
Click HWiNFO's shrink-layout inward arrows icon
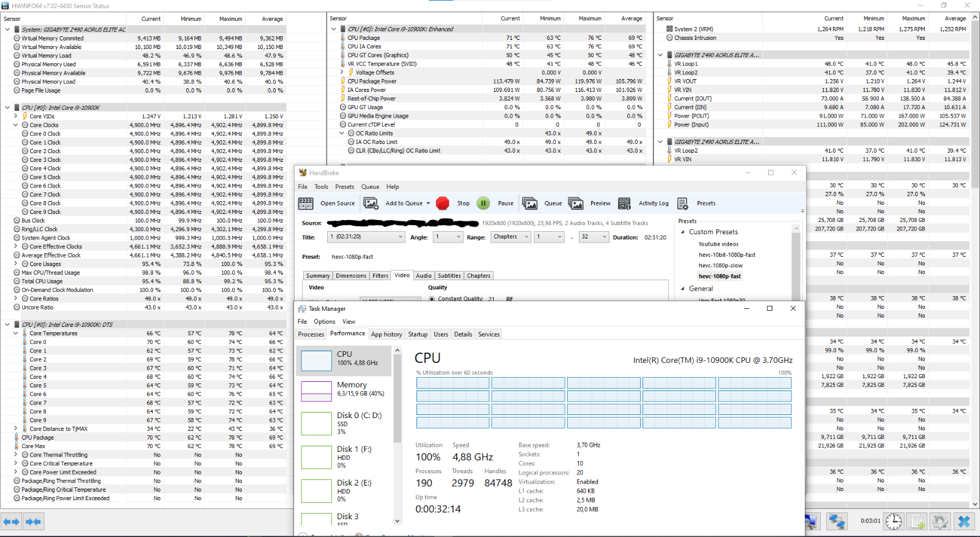point(33,522)
